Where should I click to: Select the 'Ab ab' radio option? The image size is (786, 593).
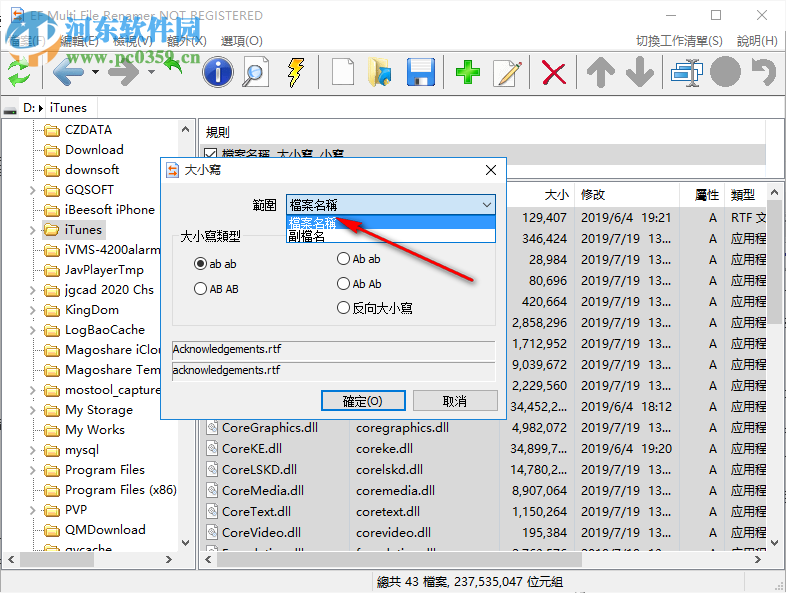click(x=358, y=259)
